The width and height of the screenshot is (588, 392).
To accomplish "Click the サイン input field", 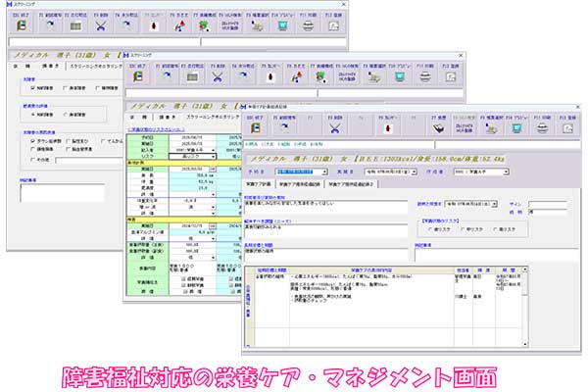I will [x=547, y=204].
